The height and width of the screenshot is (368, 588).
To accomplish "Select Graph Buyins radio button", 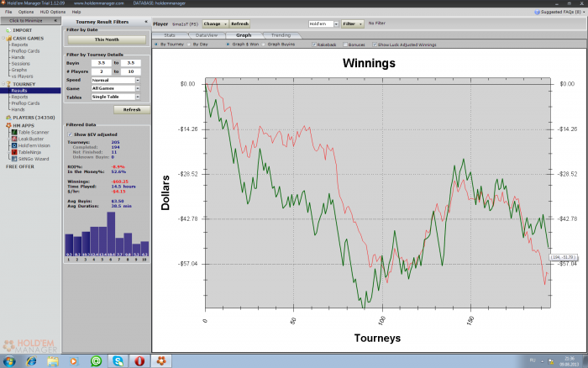I will point(263,45).
